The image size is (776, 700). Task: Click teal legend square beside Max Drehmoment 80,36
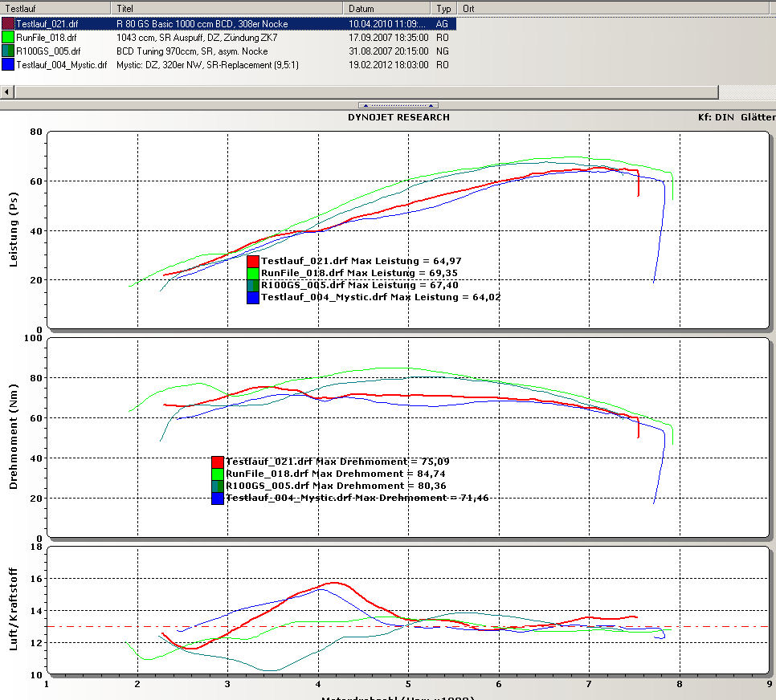tap(218, 486)
